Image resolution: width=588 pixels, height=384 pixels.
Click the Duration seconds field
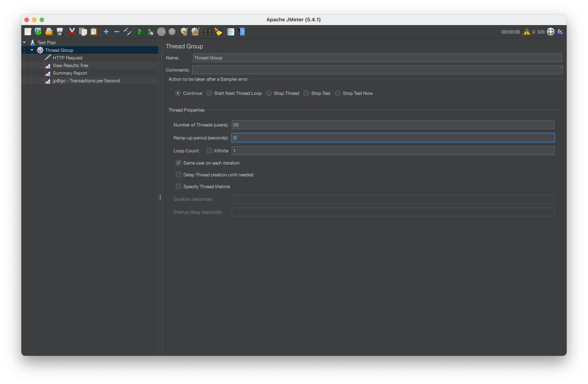[393, 199]
